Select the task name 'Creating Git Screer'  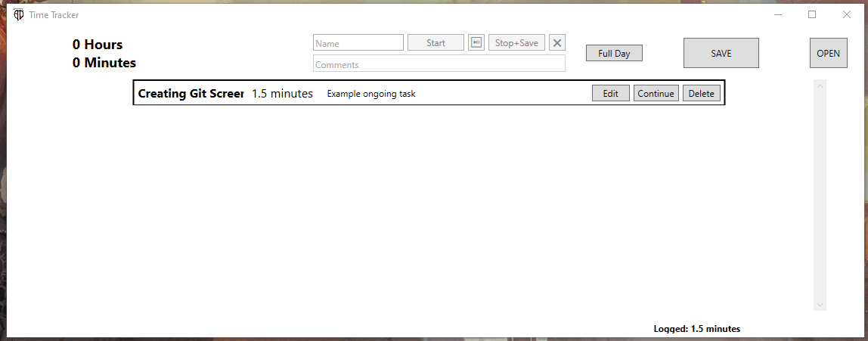191,94
